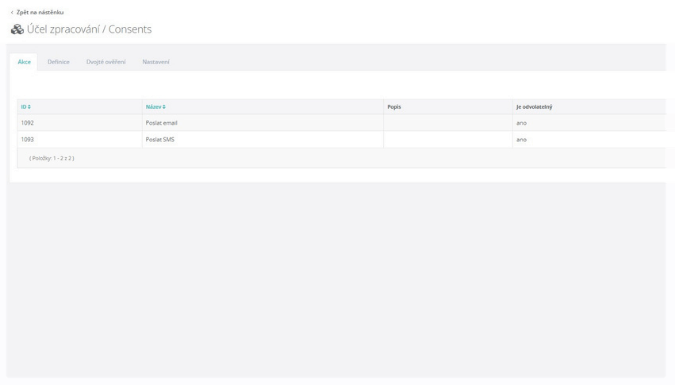The width and height of the screenshot is (675, 385).
Task: Open the Akce tab
Action: click(x=24, y=62)
